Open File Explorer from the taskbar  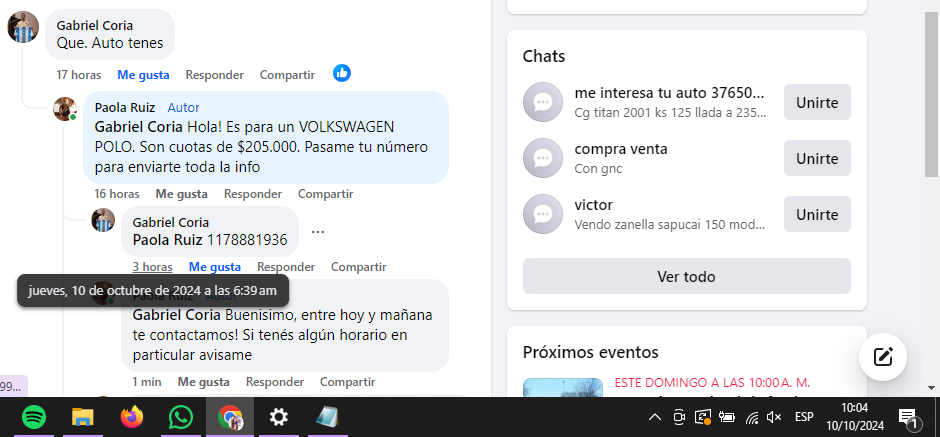pos(83,417)
